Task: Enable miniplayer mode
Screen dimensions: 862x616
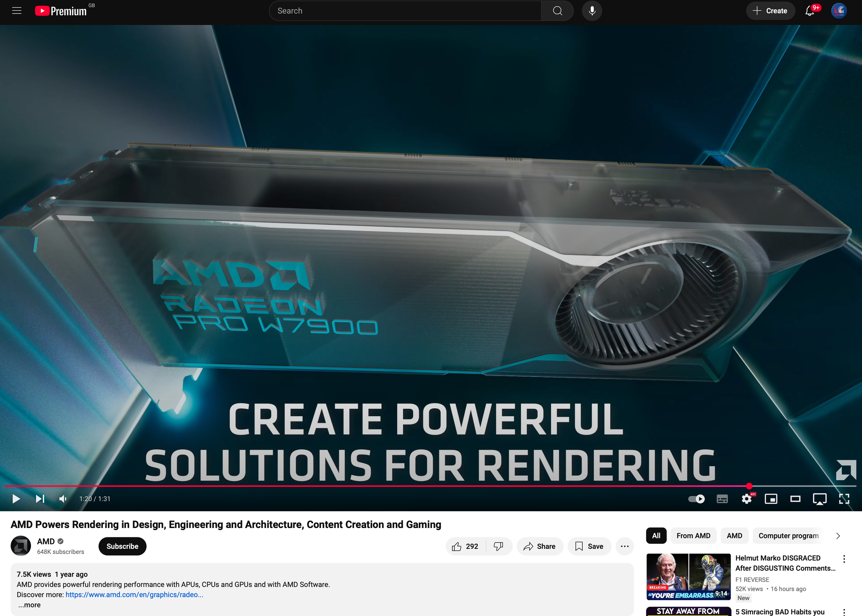Action: (771, 499)
